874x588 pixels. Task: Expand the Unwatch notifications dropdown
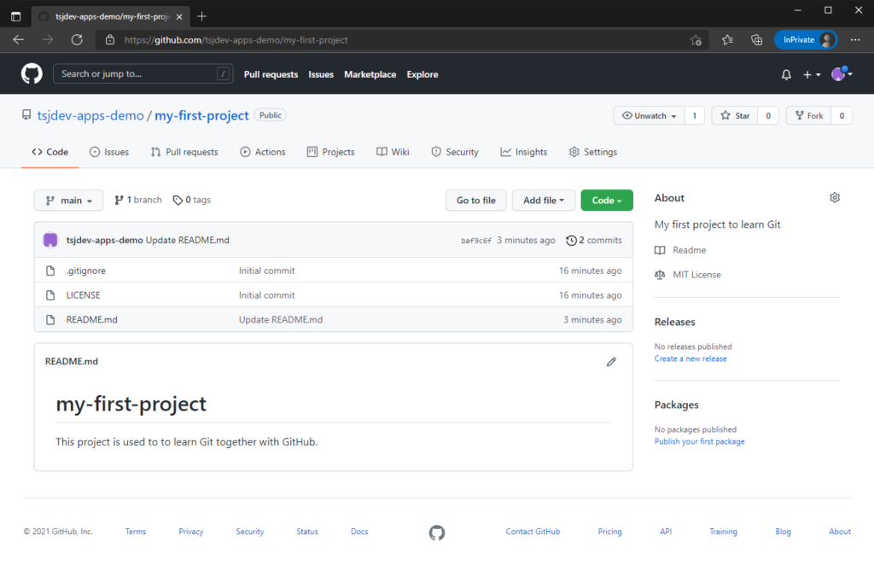pyautogui.click(x=650, y=116)
